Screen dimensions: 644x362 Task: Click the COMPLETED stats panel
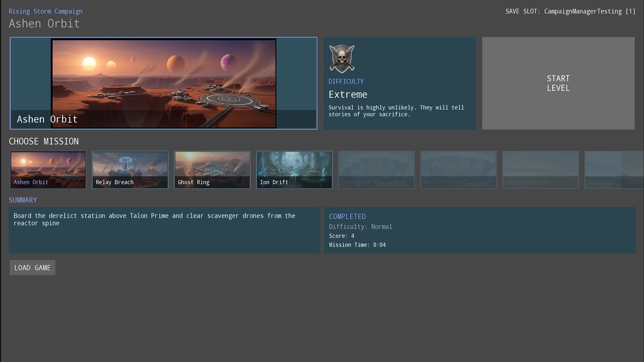[480, 230]
